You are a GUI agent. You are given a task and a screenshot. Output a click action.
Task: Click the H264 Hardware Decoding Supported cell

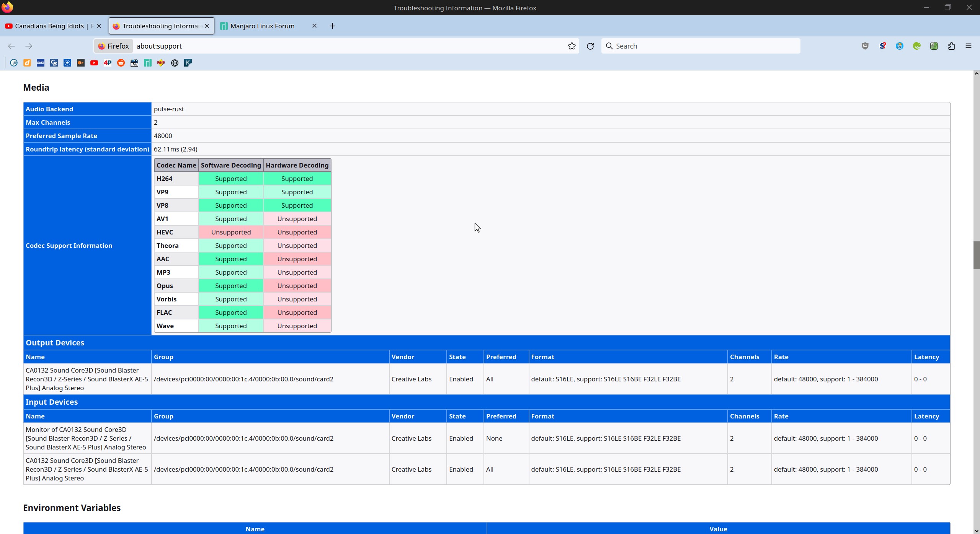coord(297,178)
